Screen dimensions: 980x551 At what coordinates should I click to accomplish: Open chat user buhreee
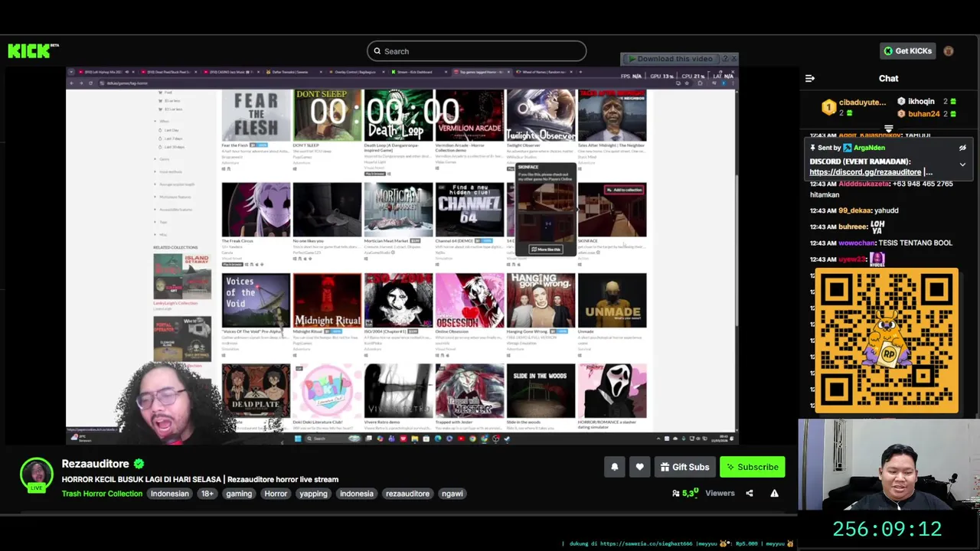coord(853,227)
